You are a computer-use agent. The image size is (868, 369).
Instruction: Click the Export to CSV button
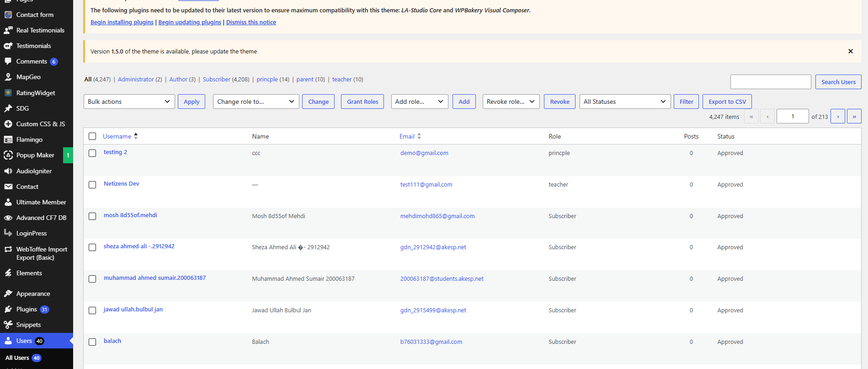click(x=727, y=102)
